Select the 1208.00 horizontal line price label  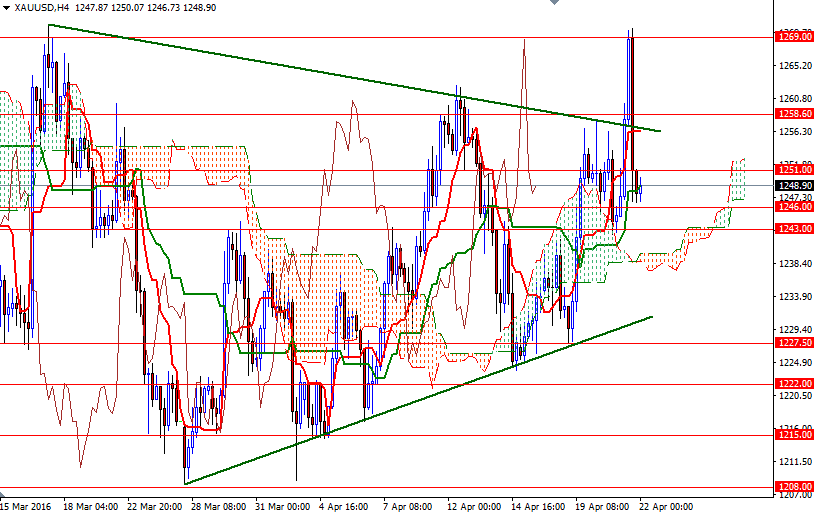794,487
